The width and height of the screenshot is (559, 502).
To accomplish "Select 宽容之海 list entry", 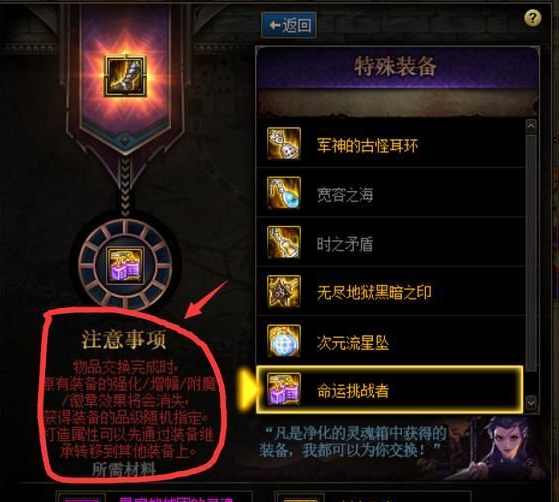I will pos(391,193).
